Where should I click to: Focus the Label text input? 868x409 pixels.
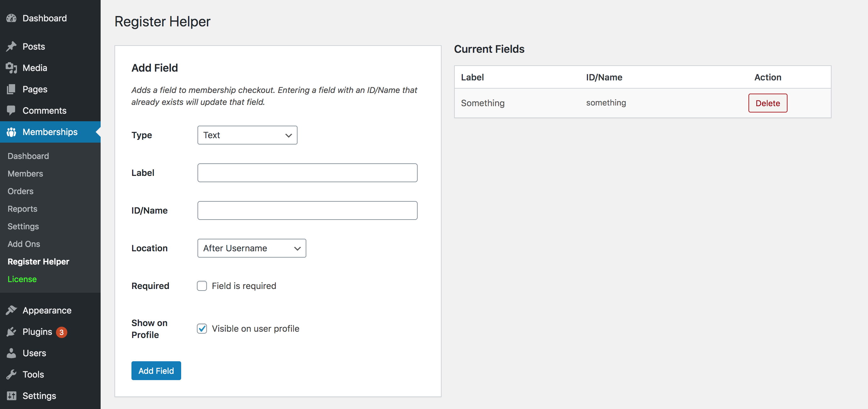(307, 173)
